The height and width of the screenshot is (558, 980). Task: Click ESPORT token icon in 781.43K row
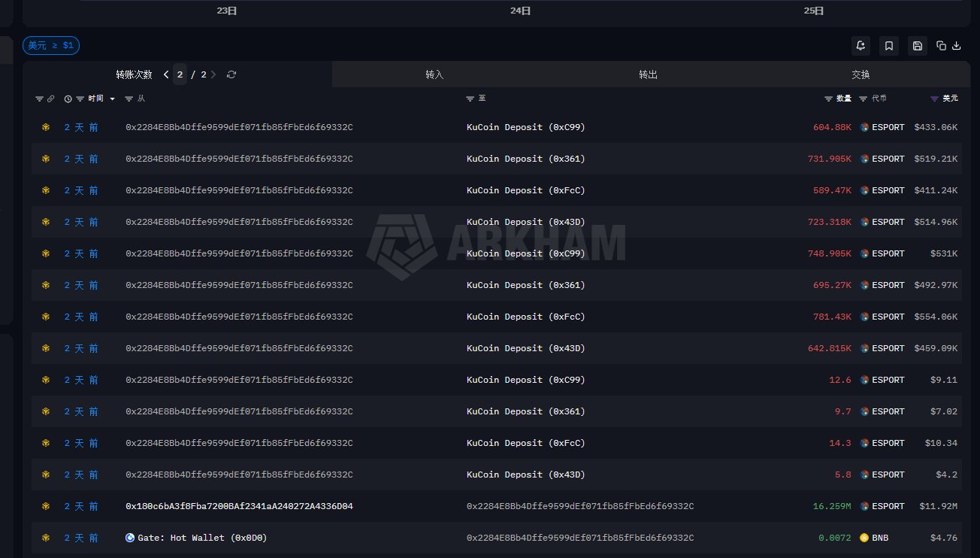[x=864, y=317]
